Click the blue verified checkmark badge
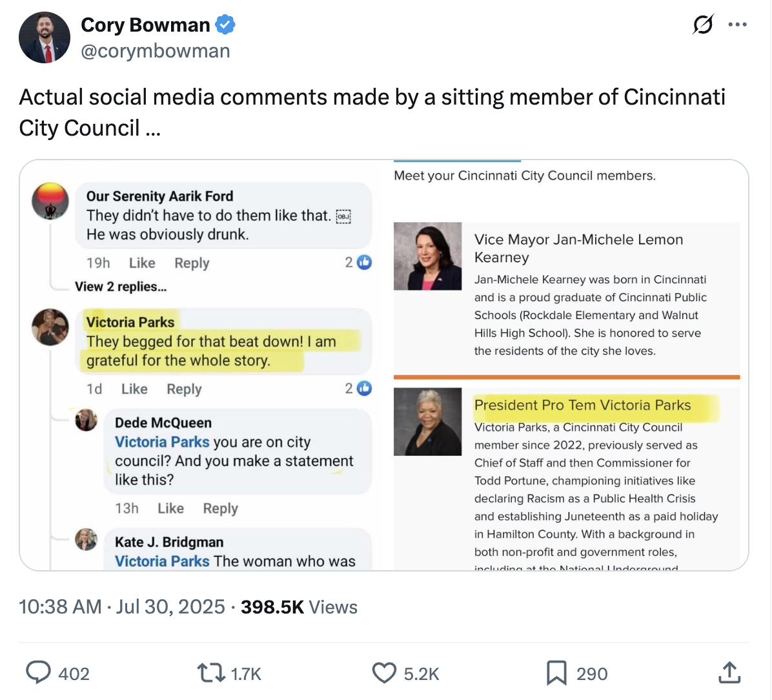The height and width of the screenshot is (700, 772). pyautogui.click(x=225, y=25)
